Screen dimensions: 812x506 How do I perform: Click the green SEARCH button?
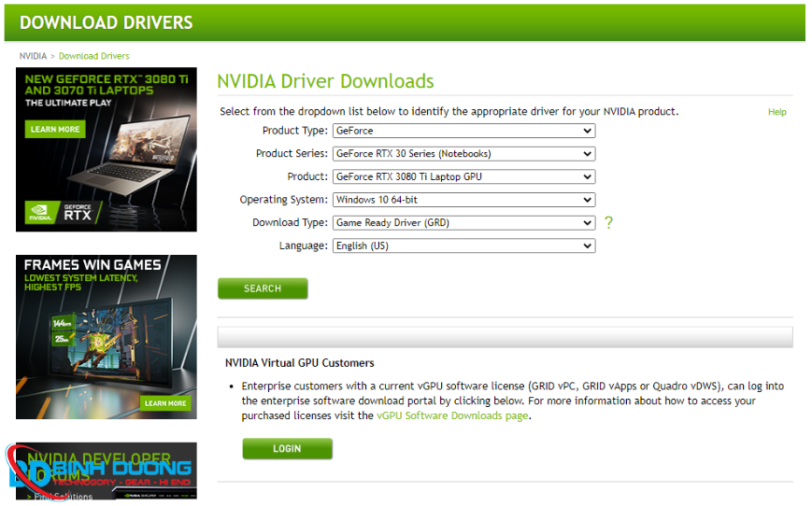[263, 288]
